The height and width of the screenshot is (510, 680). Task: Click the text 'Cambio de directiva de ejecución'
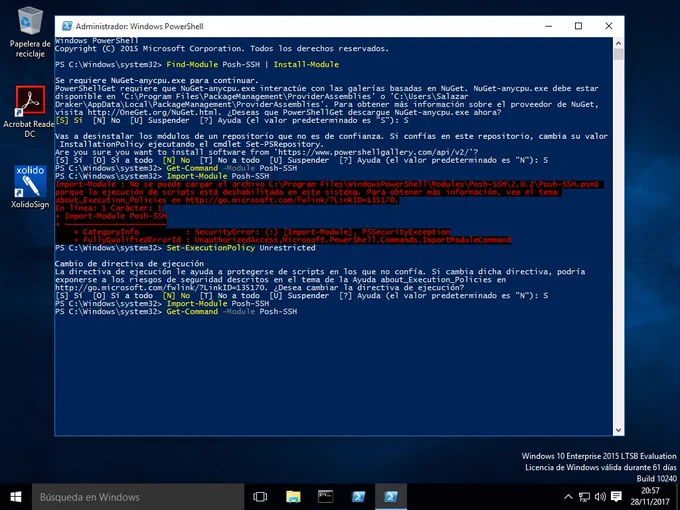tap(129, 263)
